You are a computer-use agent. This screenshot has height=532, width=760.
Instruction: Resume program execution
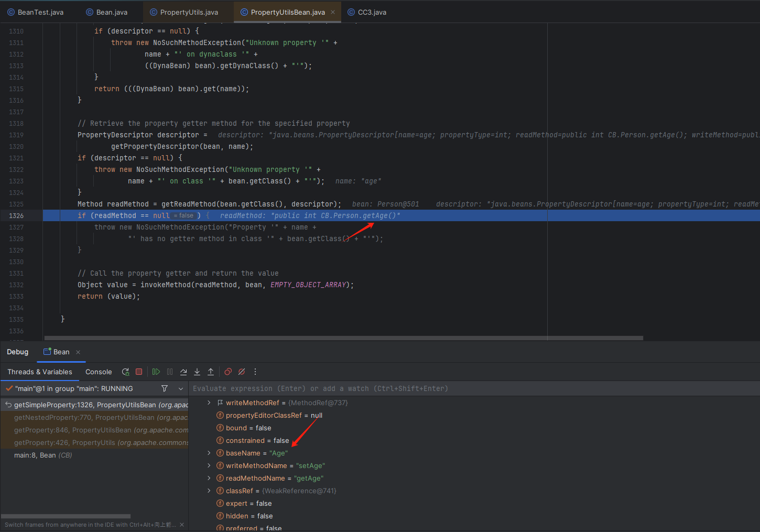point(156,372)
